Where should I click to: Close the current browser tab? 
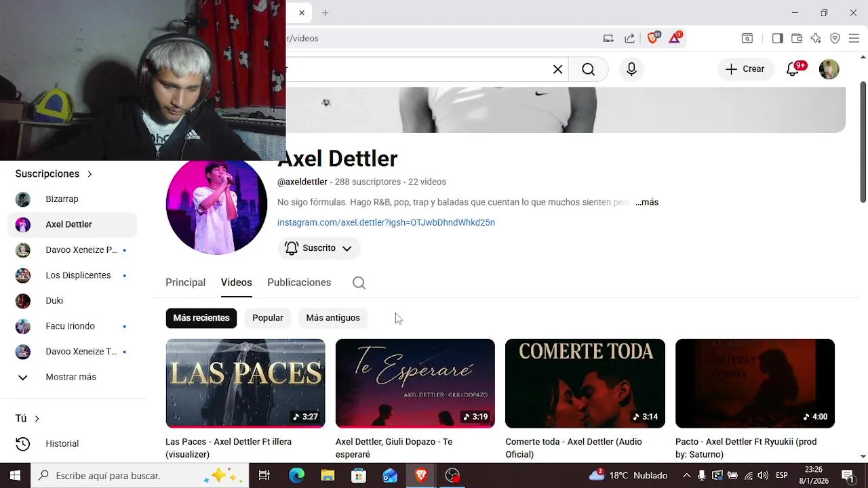pos(302,12)
